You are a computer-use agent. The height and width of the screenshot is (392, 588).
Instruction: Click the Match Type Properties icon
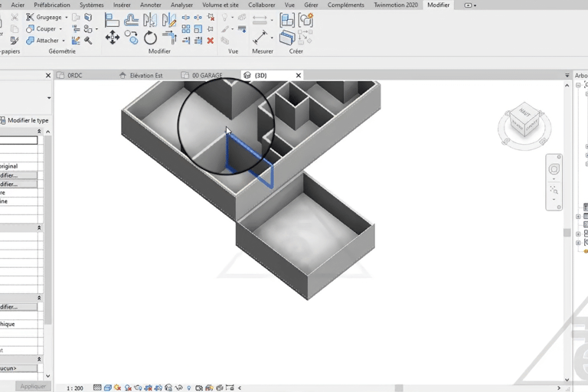coord(15,40)
